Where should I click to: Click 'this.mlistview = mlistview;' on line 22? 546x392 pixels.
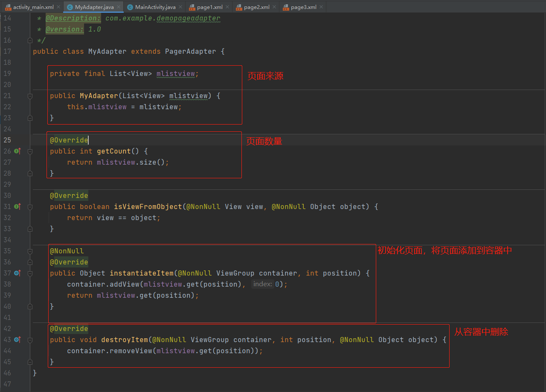coord(125,107)
